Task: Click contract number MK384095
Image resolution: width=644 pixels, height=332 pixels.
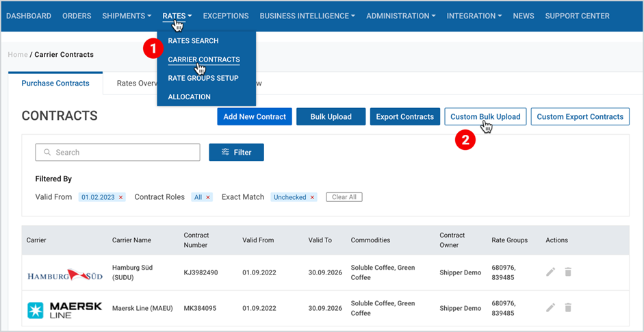Action: (200, 308)
